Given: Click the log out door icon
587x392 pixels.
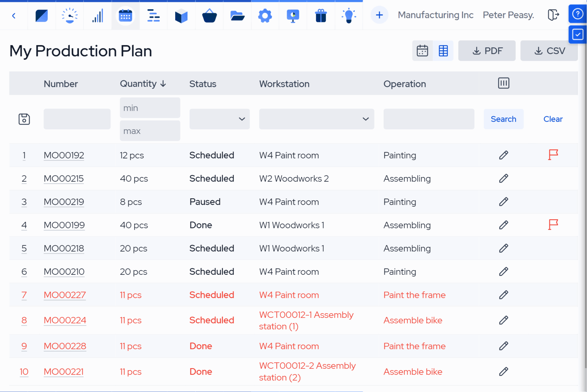Looking at the screenshot, I should (553, 15).
